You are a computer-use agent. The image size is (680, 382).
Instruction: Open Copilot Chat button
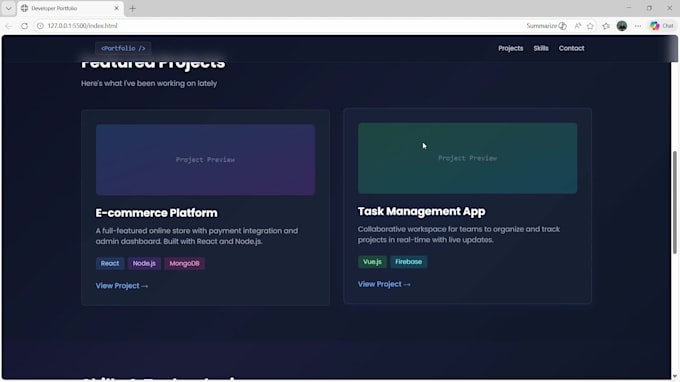click(x=662, y=26)
